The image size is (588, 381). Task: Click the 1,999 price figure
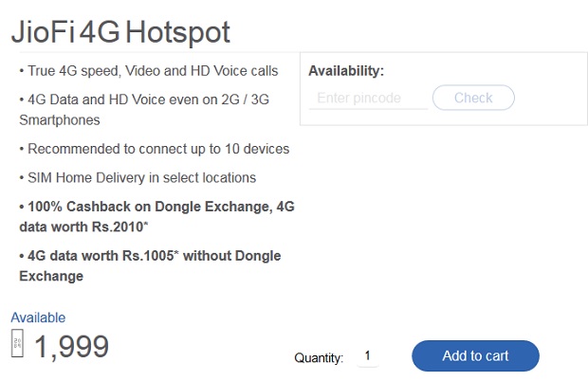point(72,347)
